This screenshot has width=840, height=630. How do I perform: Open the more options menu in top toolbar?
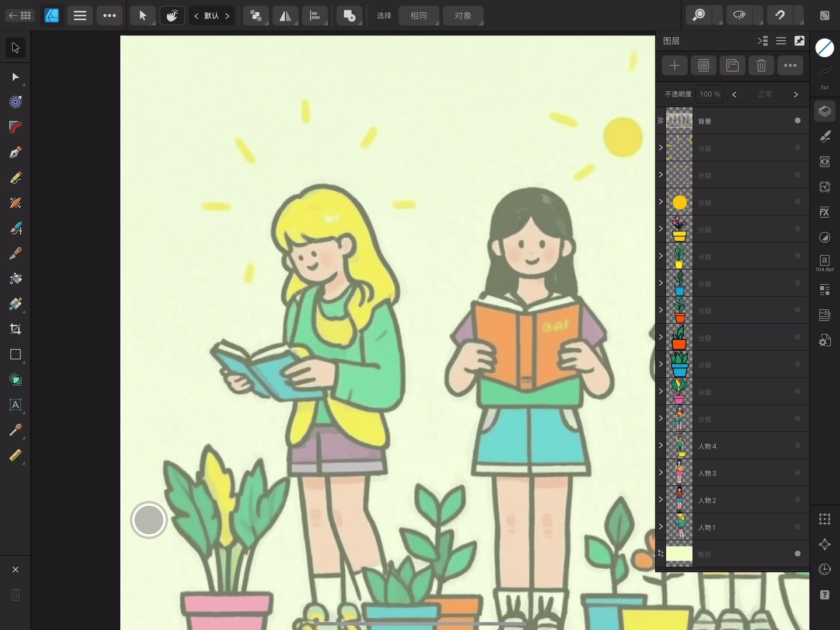pos(110,16)
